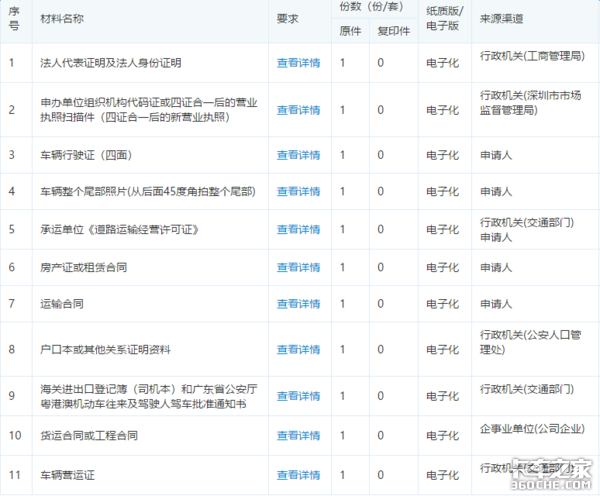Click 查看详情 for 车辆整个尾部照片

coord(298,192)
